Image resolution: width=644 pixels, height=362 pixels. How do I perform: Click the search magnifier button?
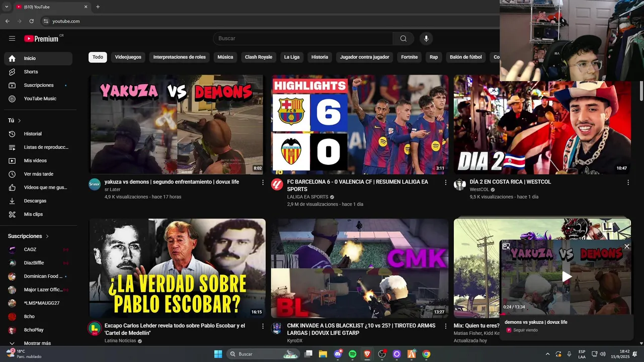404,39
